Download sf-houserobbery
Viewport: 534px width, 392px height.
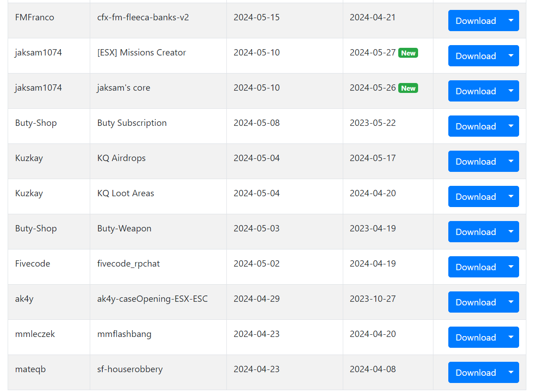[475, 373]
